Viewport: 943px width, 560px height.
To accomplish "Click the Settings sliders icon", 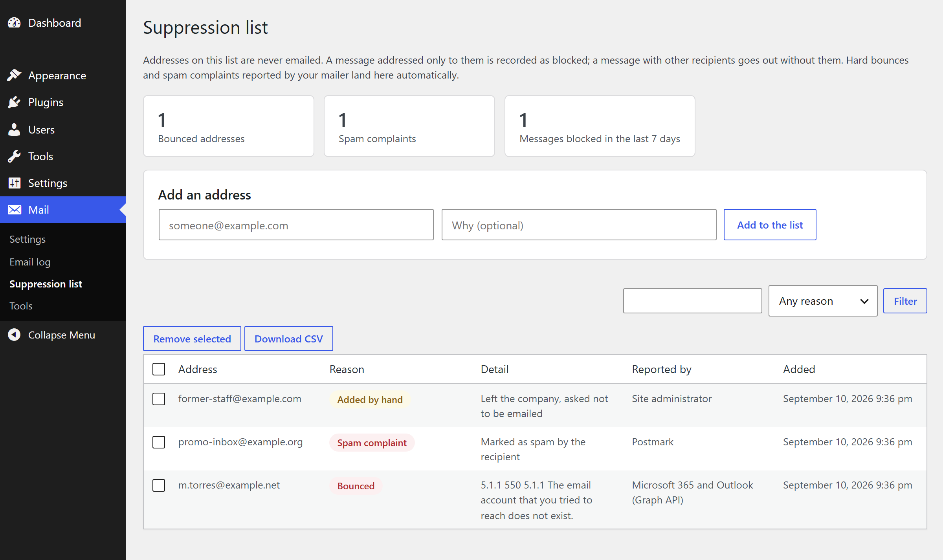I will [x=14, y=183].
